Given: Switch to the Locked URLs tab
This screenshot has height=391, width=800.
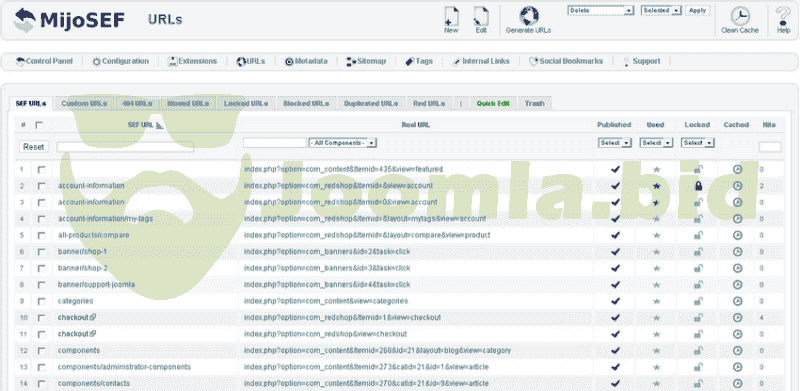Looking at the screenshot, I should (x=246, y=104).
